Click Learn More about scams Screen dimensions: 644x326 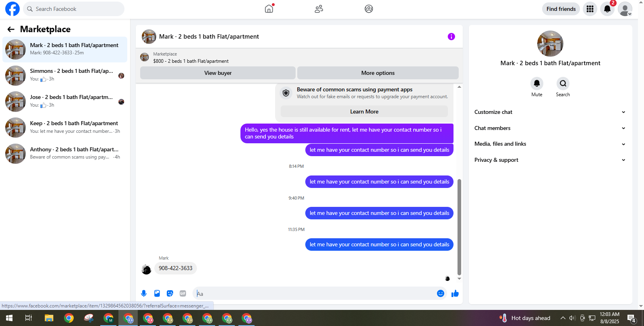(x=364, y=111)
